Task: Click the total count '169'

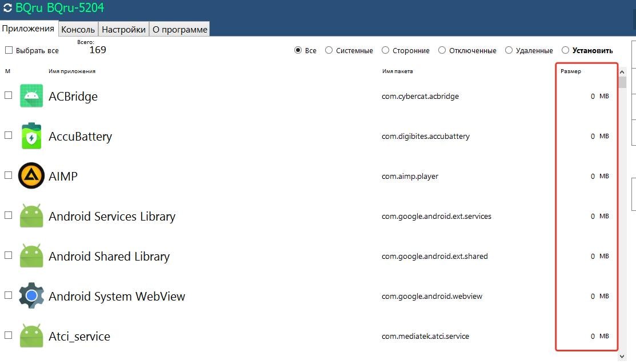Action: point(98,50)
